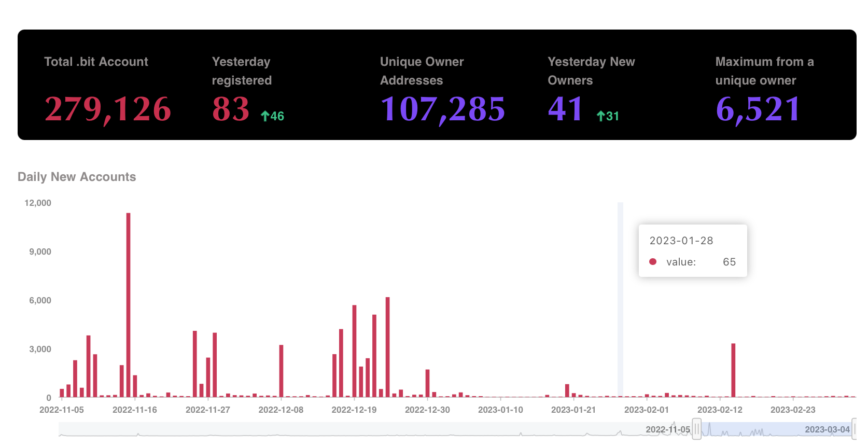Click the green up arrow beside 31
This screenshot has width=868, height=448.
[600, 116]
